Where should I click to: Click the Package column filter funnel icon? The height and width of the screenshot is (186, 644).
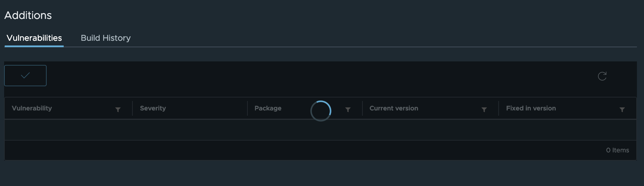click(348, 109)
